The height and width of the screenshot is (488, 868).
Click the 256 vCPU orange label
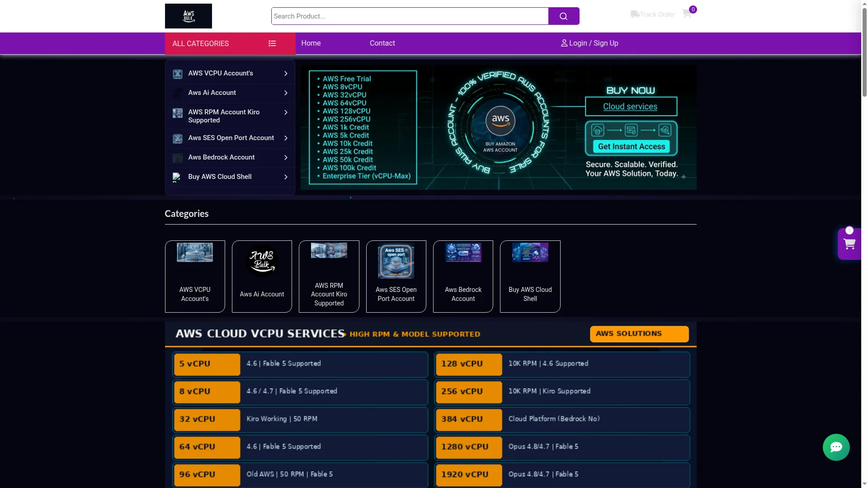click(469, 392)
